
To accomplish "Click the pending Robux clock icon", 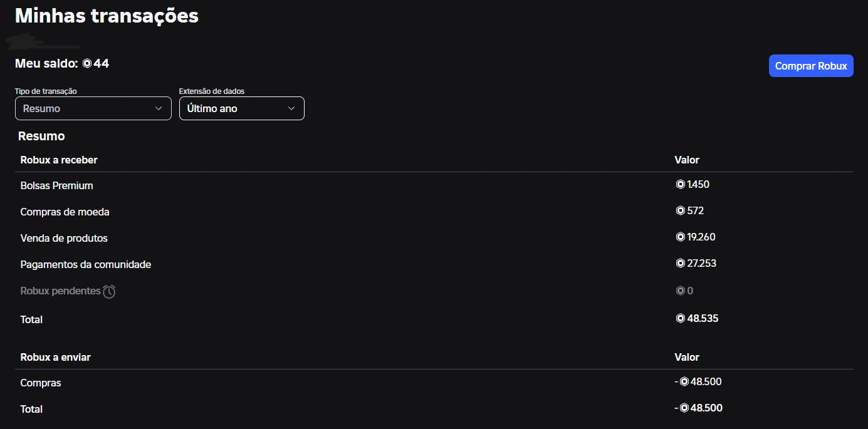I will (109, 291).
